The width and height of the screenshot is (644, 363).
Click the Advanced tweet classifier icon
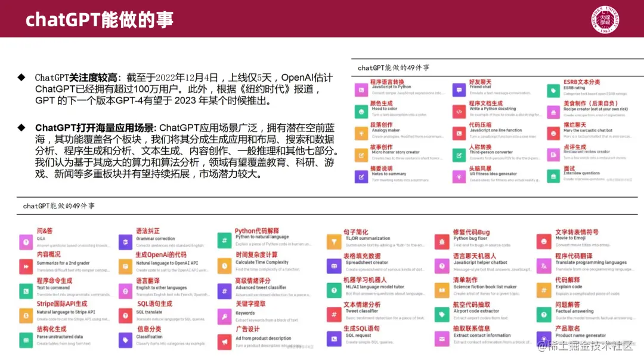coord(224,291)
